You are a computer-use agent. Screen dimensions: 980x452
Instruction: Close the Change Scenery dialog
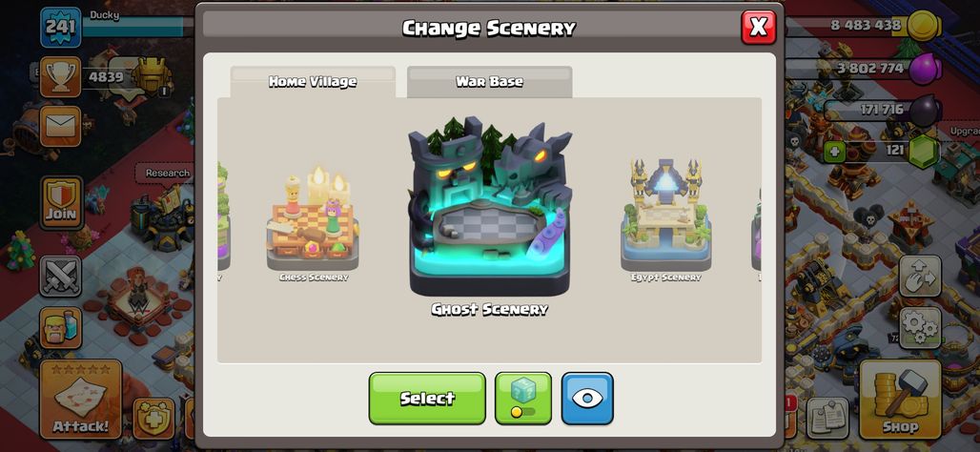pyautogui.click(x=758, y=27)
